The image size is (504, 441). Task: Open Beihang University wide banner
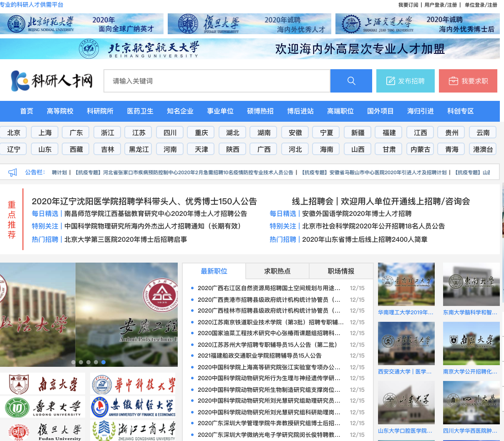(250, 49)
